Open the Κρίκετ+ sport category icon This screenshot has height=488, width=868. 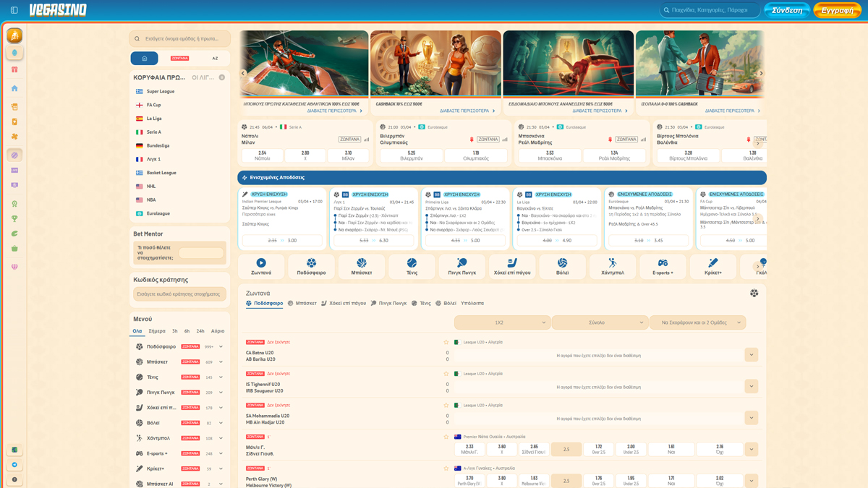[713, 266]
